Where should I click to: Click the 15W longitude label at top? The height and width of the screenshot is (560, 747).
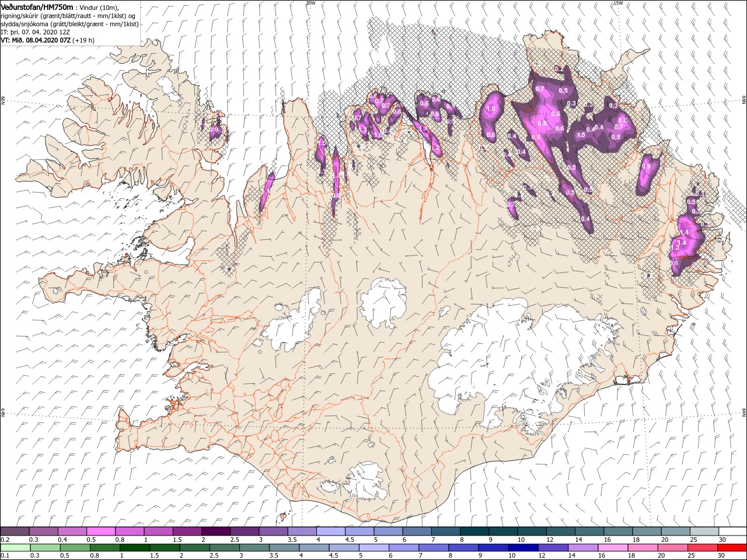point(618,3)
